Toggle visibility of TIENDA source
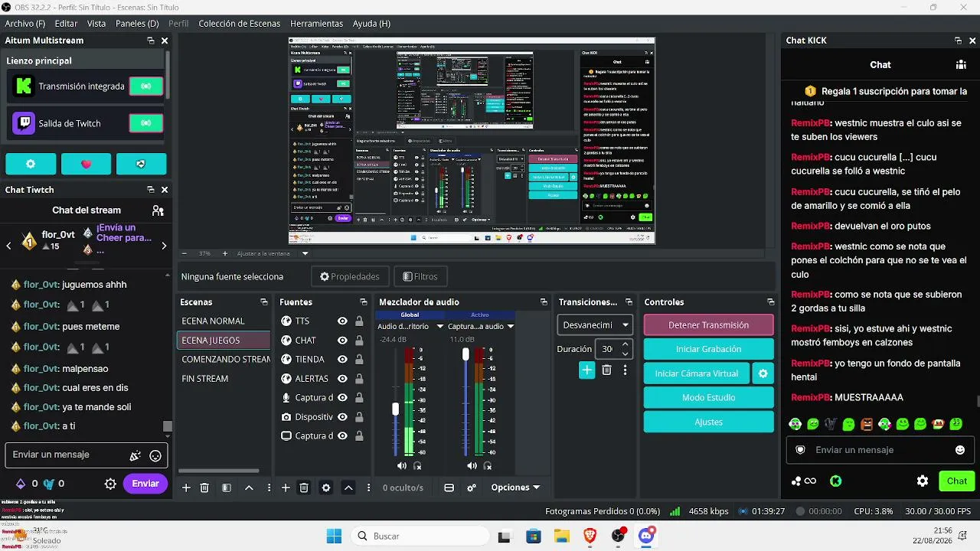 [342, 360]
